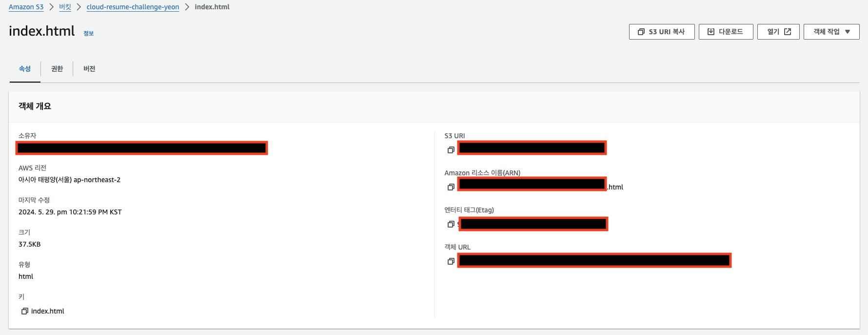Click the 다운로드 button
The width and height of the screenshot is (868, 335).
pyautogui.click(x=726, y=32)
